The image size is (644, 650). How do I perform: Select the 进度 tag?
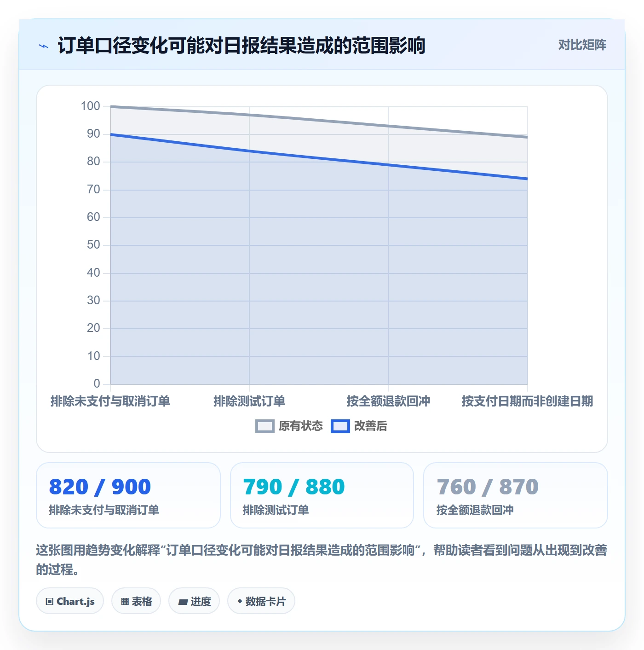pos(194,601)
